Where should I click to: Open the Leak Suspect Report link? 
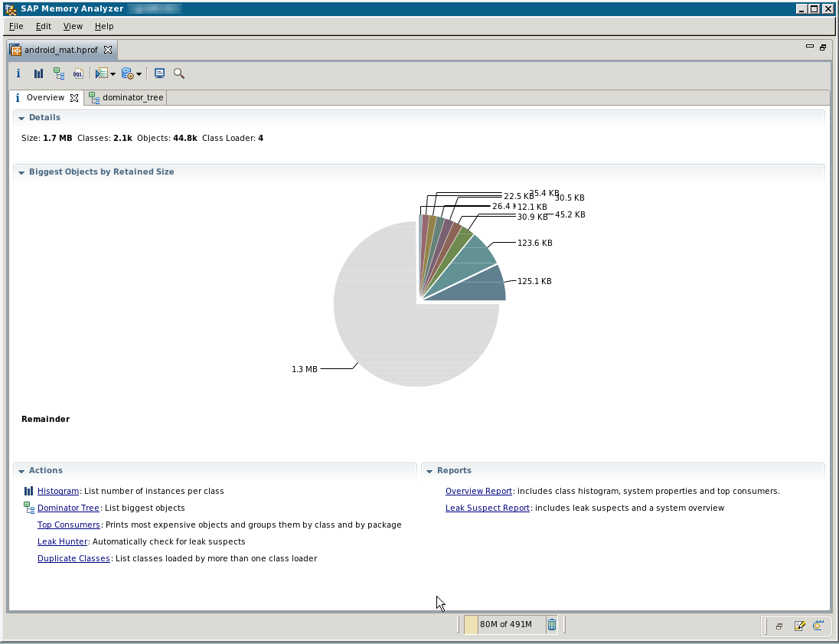point(487,508)
